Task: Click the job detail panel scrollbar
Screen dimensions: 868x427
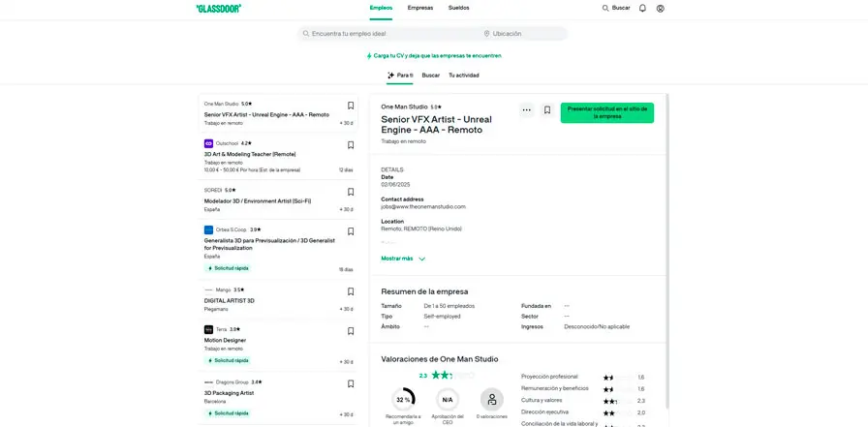Action: [x=667, y=252]
